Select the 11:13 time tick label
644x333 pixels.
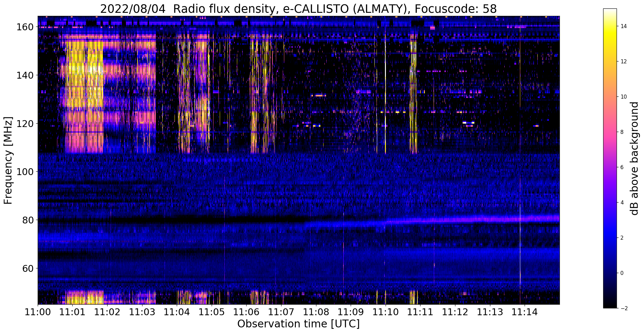point(490,312)
